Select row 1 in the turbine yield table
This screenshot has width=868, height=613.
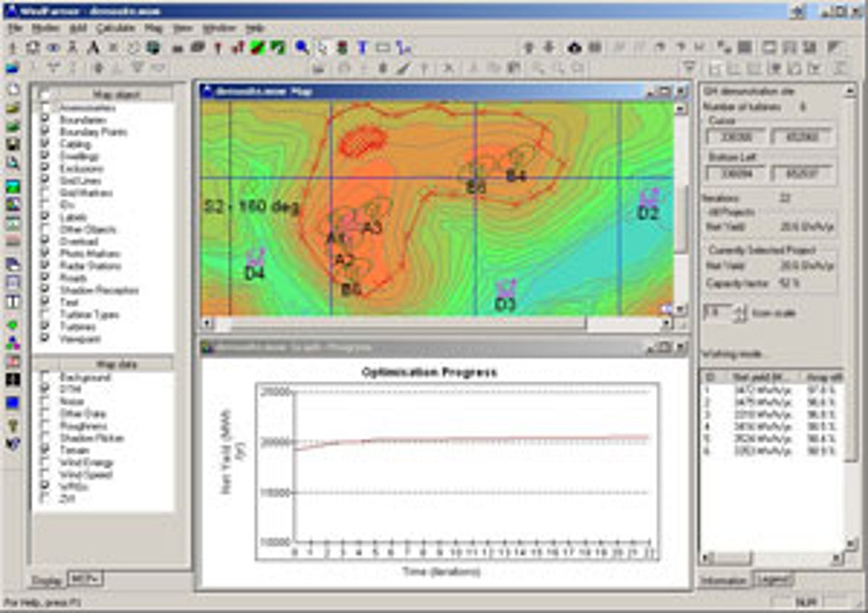pos(770,390)
